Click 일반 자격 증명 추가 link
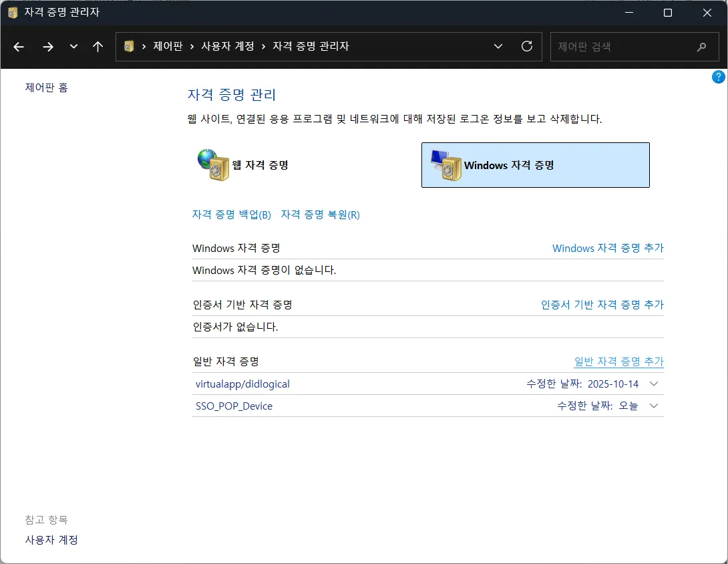Image resolution: width=728 pixels, height=564 pixels. coord(619,362)
